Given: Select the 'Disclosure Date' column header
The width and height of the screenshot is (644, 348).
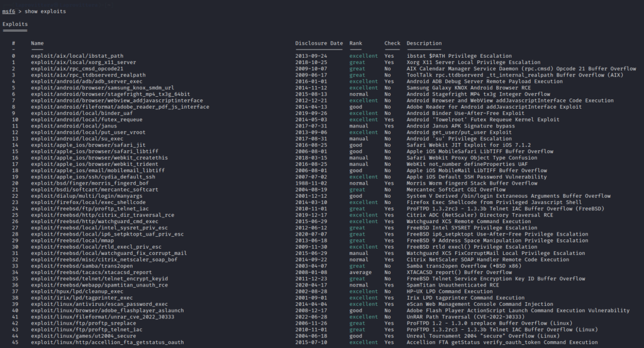Looking at the screenshot, I should tap(319, 43).
